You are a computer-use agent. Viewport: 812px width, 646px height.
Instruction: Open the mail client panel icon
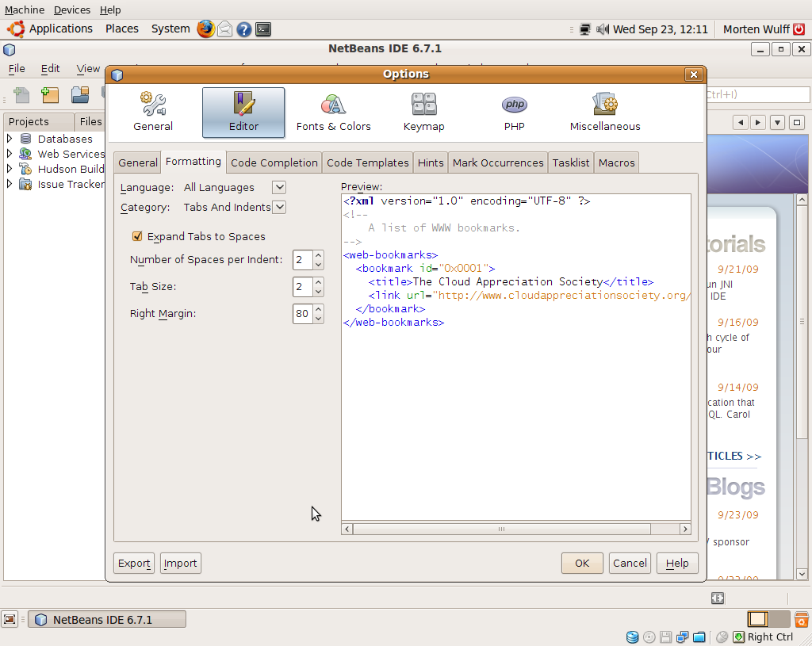pyautogui.click(x=224, y=29)
